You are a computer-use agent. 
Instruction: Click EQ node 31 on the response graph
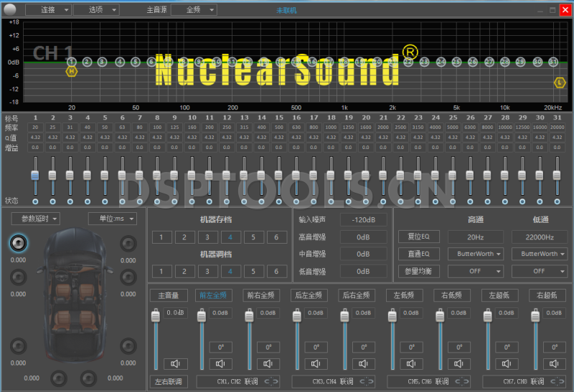[552, 62]
